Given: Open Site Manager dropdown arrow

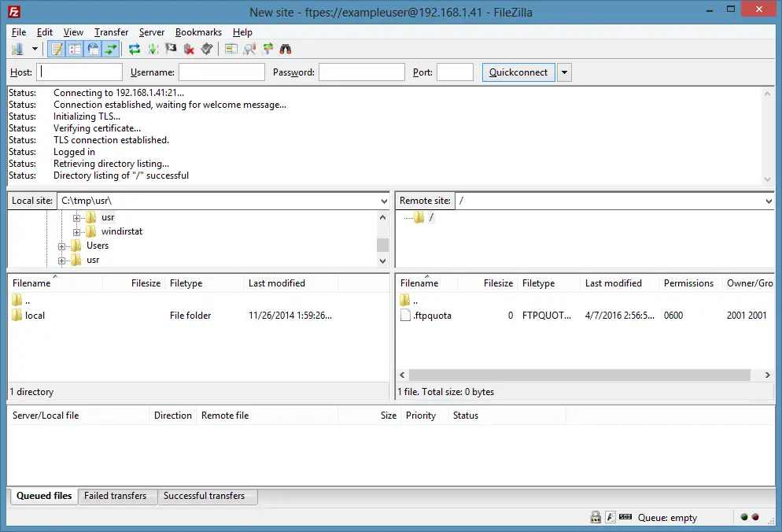Looking at the screenshot, I should [x=35, y=49].
